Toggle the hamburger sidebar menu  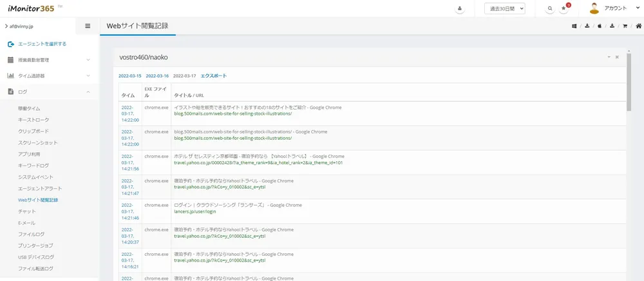coord(88,26)
